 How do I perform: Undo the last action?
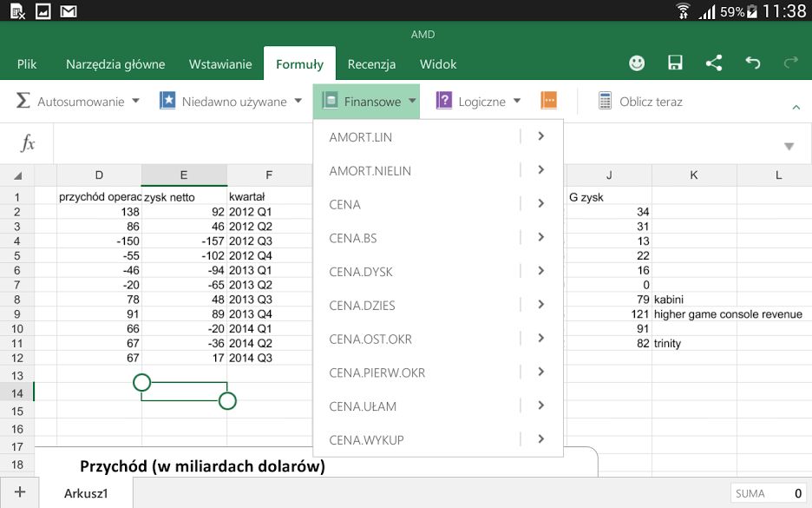tap(753, 63)
